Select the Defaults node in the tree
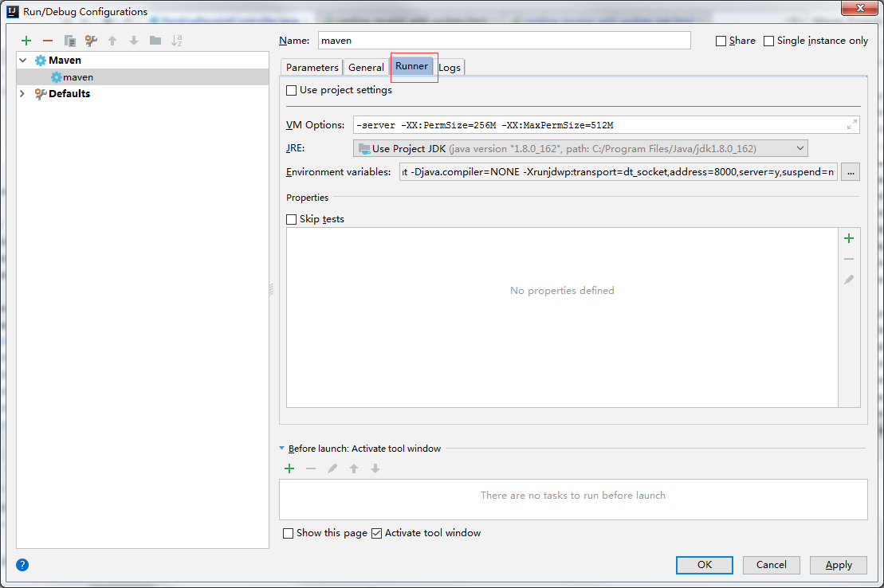Viewport: 884px width, 588px height. point(69,93)
